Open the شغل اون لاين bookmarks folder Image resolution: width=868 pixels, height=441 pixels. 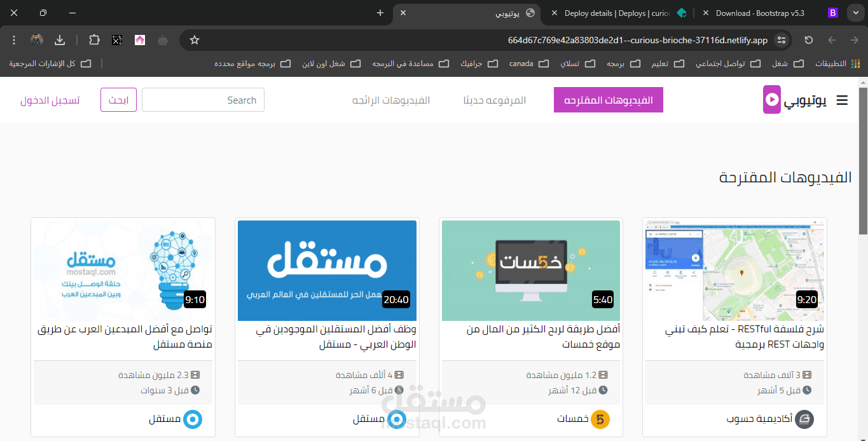(x=331, y=64)
